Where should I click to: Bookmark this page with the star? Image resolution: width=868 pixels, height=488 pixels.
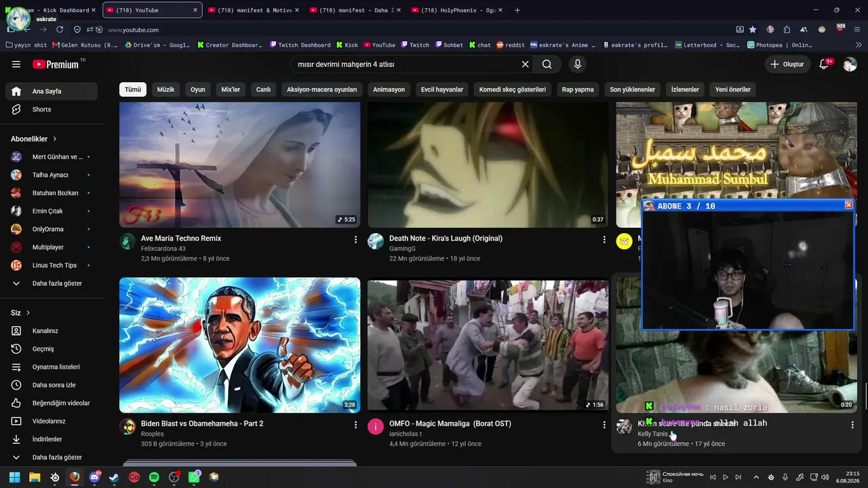pos(753,30)
